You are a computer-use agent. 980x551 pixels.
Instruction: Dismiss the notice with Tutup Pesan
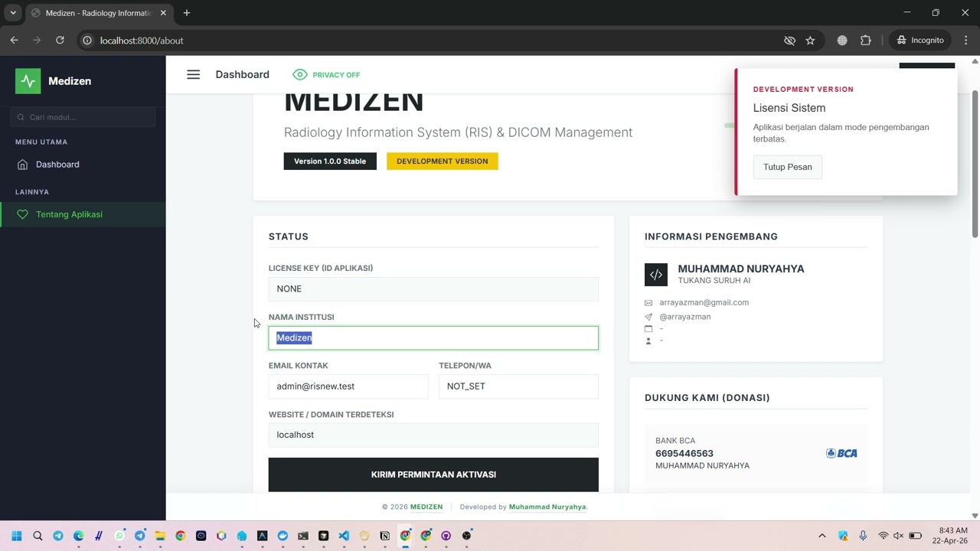[x=787, y=167]
